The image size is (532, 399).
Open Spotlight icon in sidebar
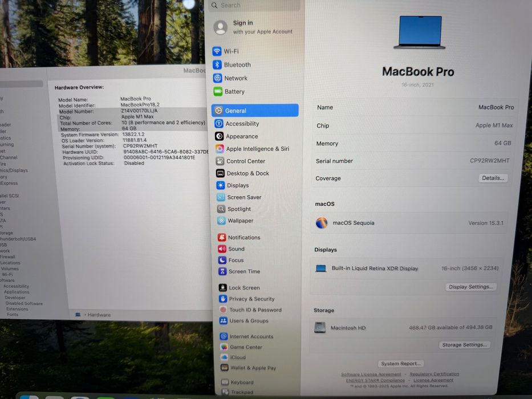[x=221, y=209]
